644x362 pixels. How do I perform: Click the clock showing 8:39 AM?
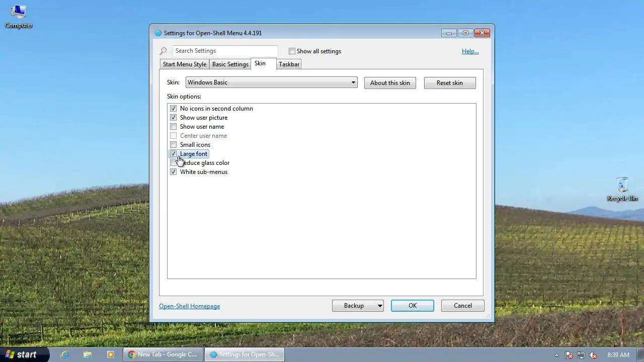(618, 355)
